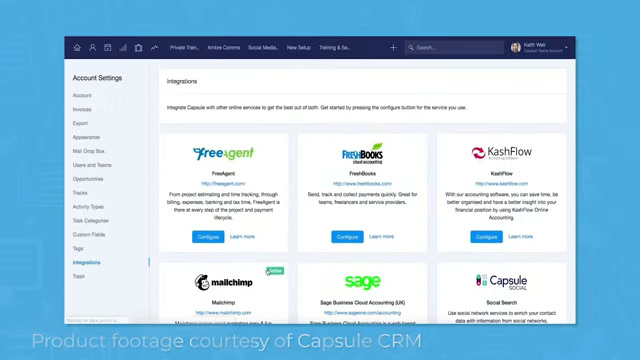Open the Training & Se.. tab
Viewport: 640px width, 360px height.
point(334,48)
